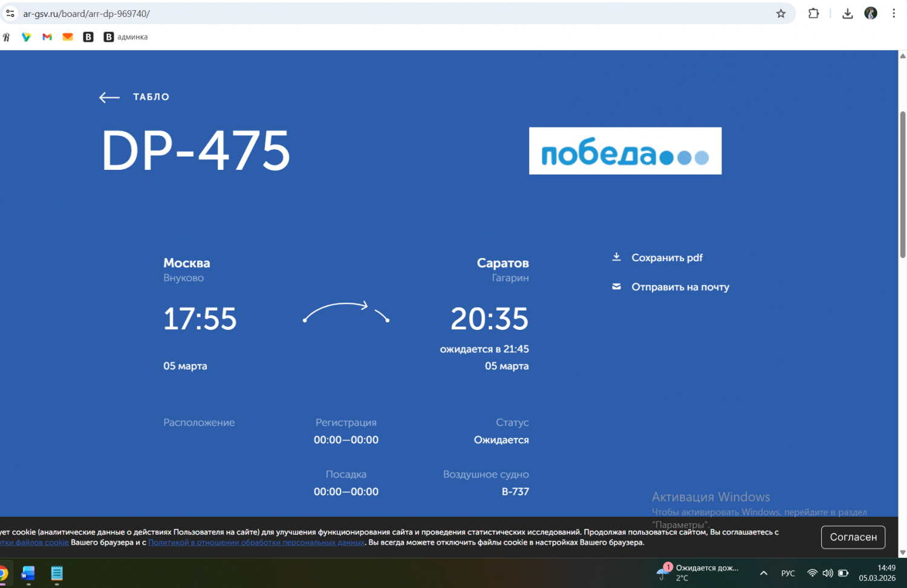This screenshot has width=907, height=588.
Task: Click the download icon beside Сохранить pdf
Action: coord(616,257)
